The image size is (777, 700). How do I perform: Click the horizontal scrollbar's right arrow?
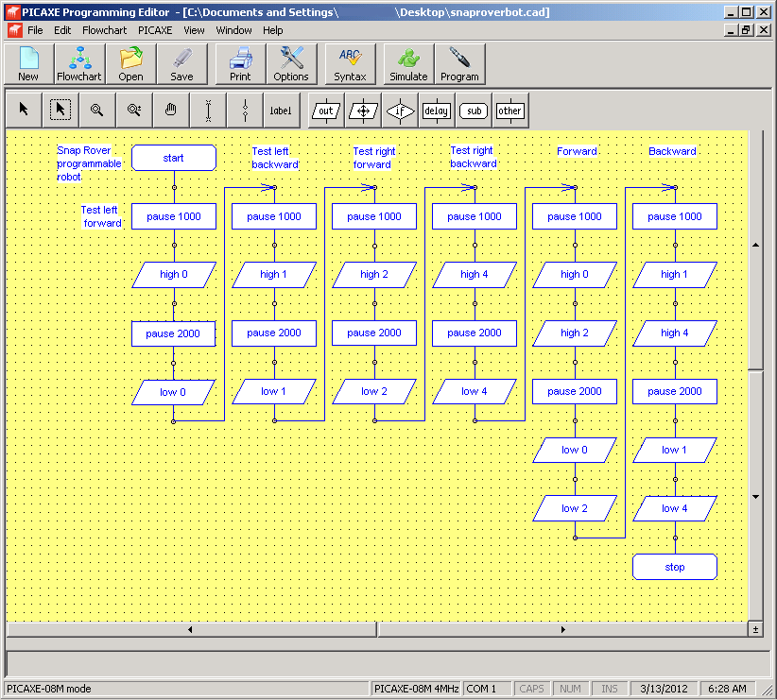point(563,629)
